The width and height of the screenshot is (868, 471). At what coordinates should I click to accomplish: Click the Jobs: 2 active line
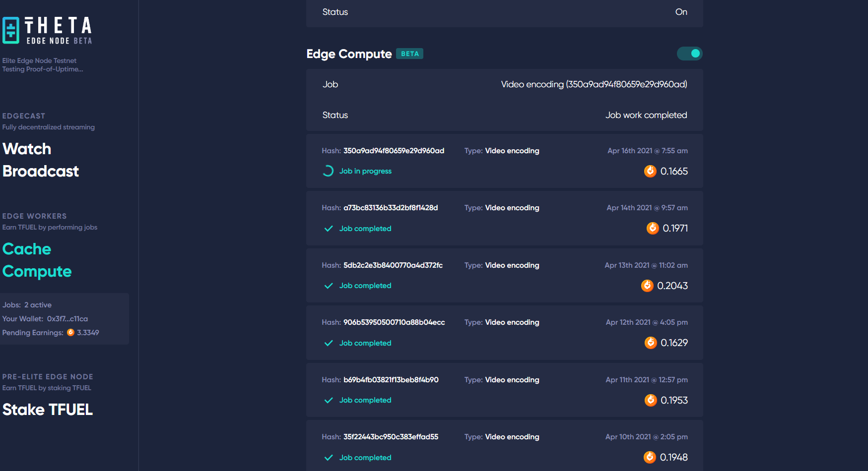pos(27,305)
